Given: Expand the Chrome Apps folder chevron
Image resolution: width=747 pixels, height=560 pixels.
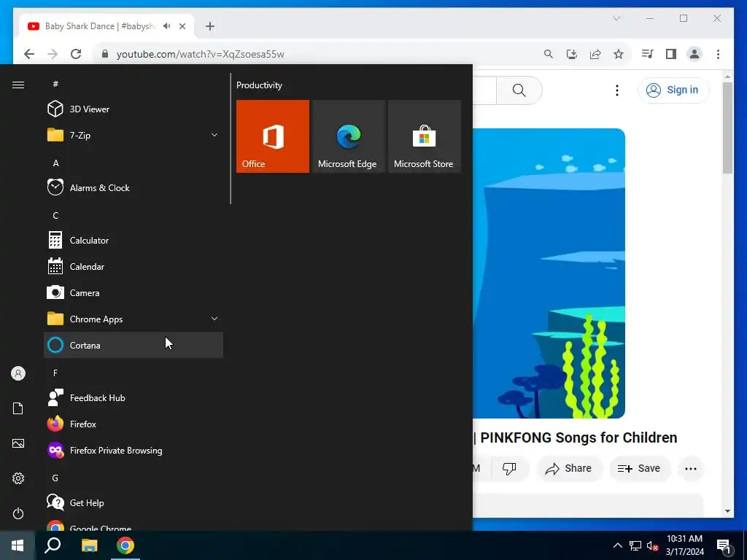Looking at the screenshot, I should (x=214, y=319).
